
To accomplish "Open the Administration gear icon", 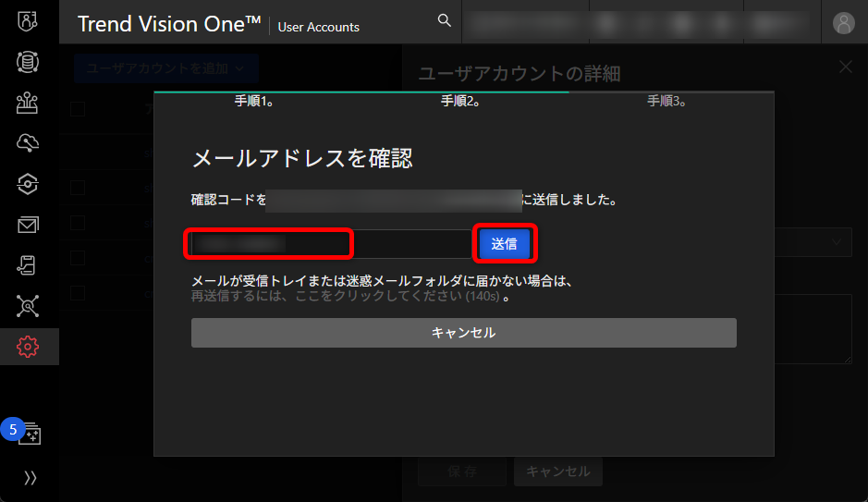I will (27, 347).
